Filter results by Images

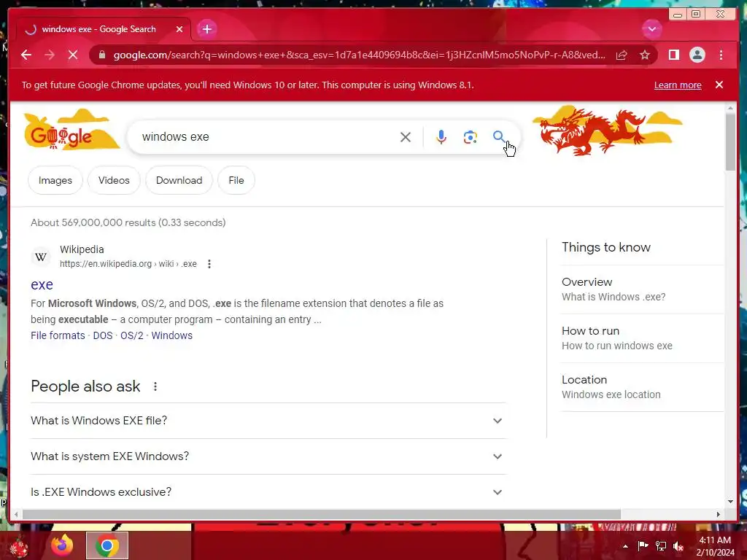[55, 181]
